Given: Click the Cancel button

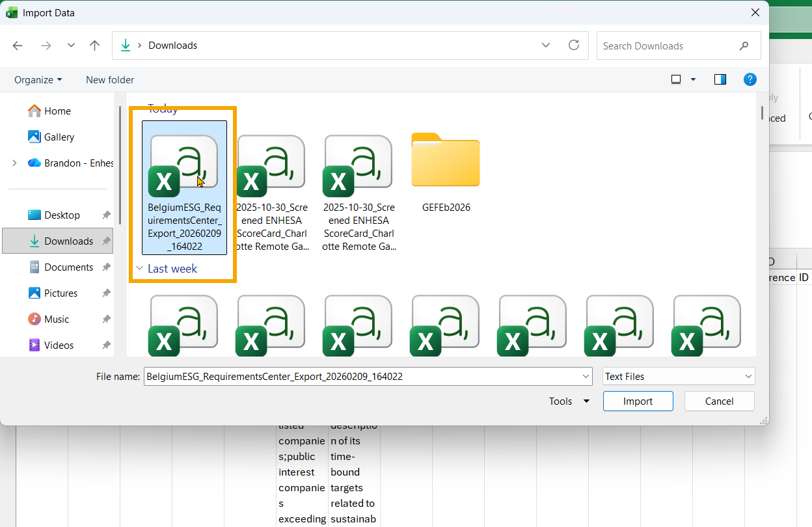Looking at the screenshot, I should 720,401.
